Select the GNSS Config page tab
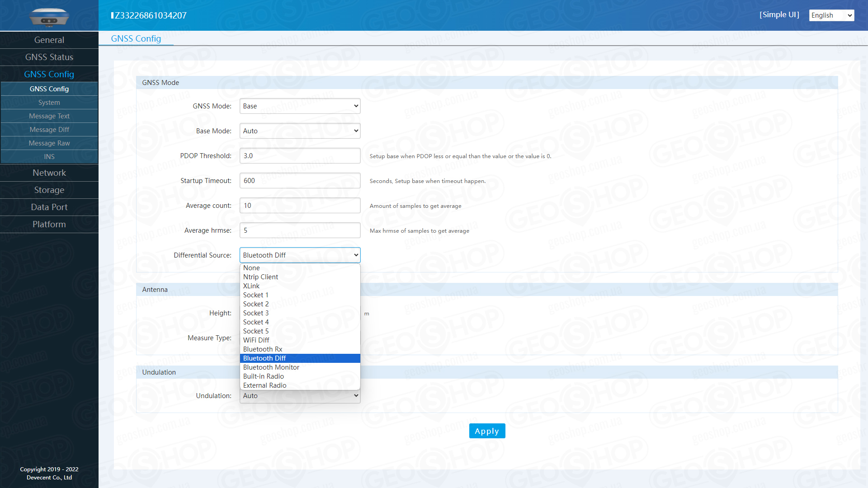Viewport: 868px width, 488px height. pyautogui.click(x=136, y=38)
